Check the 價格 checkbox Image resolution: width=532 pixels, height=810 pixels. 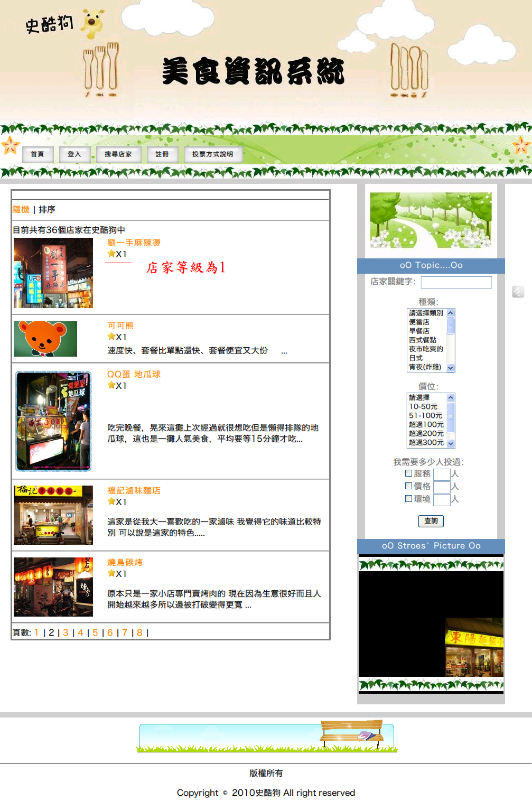(408, 486)
